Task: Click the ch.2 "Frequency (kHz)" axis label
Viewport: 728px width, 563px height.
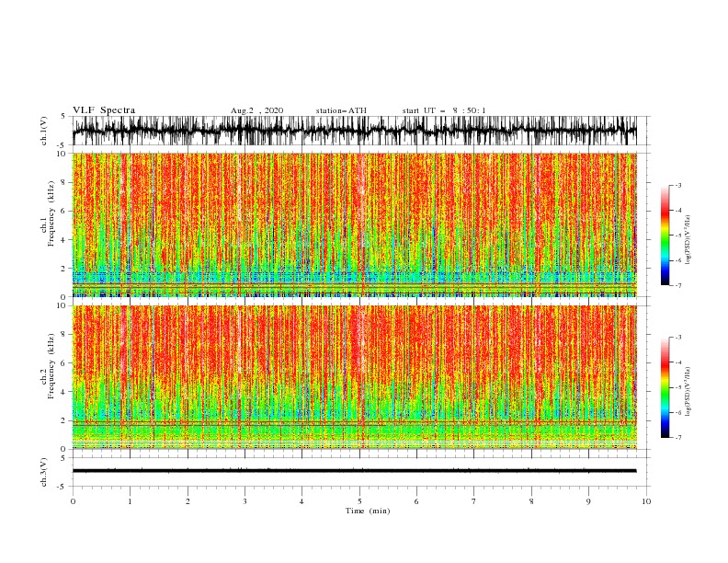Action: click(51, 366)
